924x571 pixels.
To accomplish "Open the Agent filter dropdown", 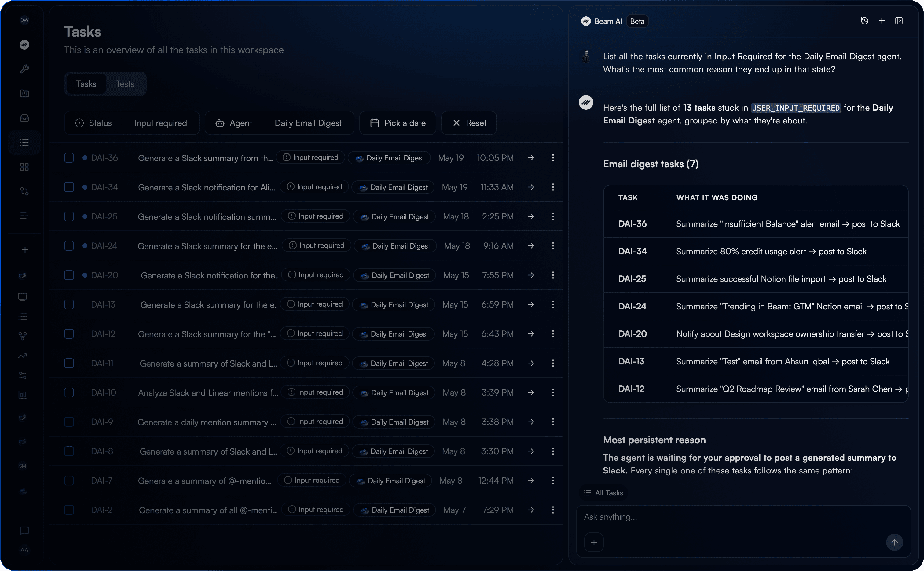I will click(x=279, y=123).
